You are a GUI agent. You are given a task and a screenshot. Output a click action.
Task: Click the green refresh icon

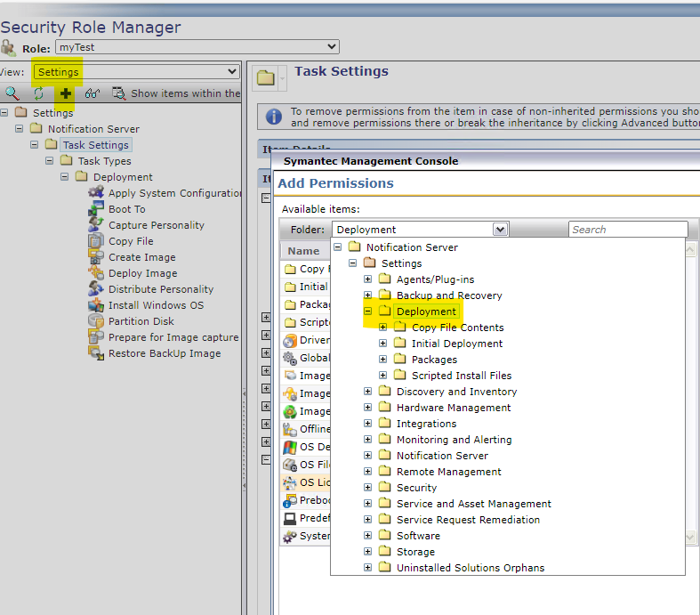click(x=38, y=93)
